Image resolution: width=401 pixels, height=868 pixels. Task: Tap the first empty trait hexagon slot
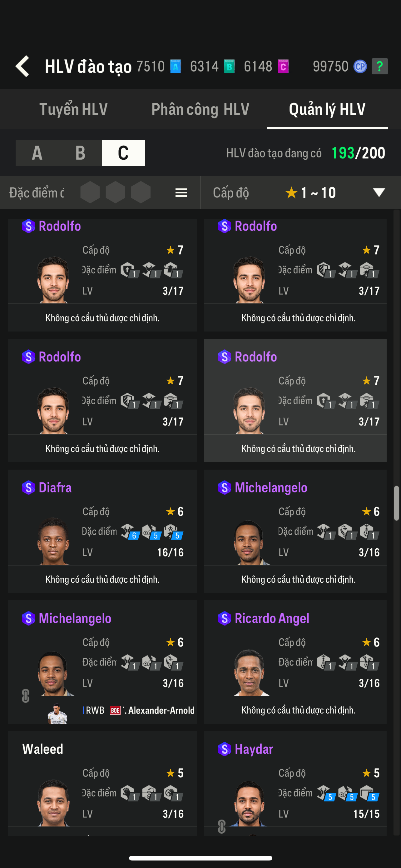pyautogui.click(x=90, y=192)
